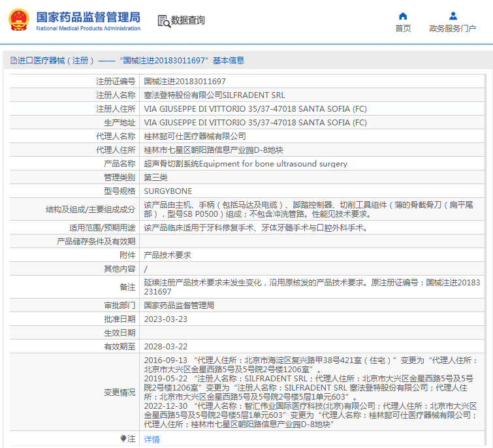Click the 批准日期 row label

(x=119, y=319)
